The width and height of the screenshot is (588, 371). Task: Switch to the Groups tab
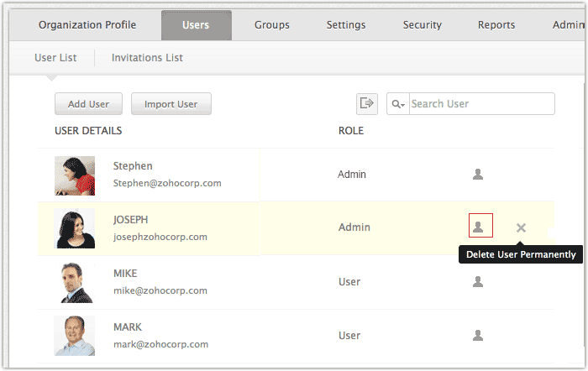pyautogui.click(x=272, y=25)
